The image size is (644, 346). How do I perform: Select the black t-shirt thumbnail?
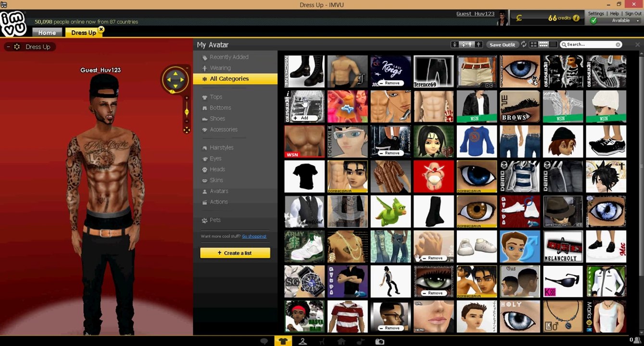[304, 176]
